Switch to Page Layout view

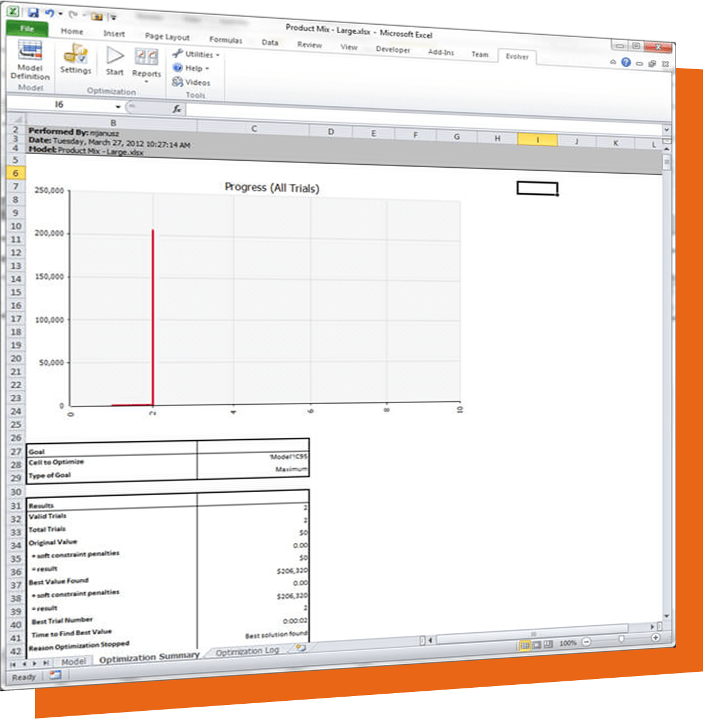[537, 645]
